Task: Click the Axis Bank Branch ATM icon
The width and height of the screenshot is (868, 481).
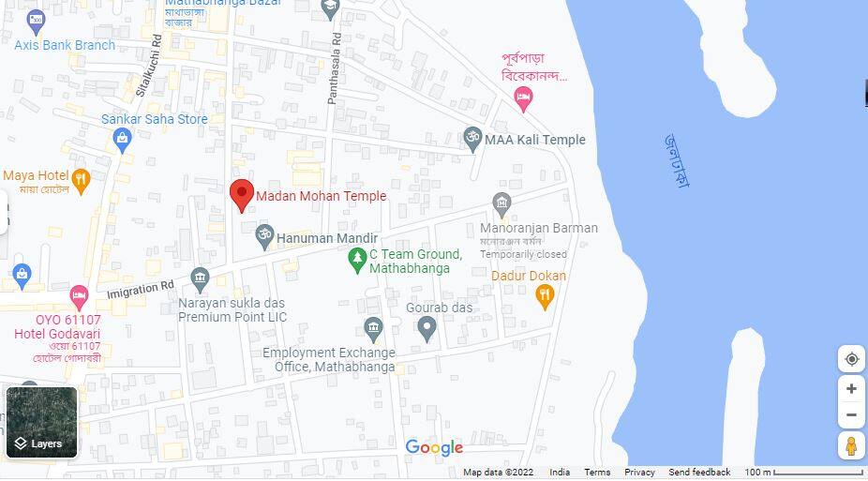Action: [x=36, y=23]
